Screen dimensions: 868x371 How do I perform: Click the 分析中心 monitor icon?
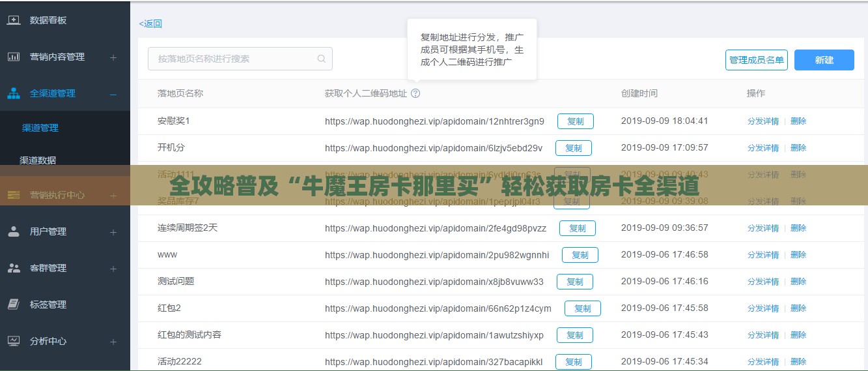click(14, 341)
